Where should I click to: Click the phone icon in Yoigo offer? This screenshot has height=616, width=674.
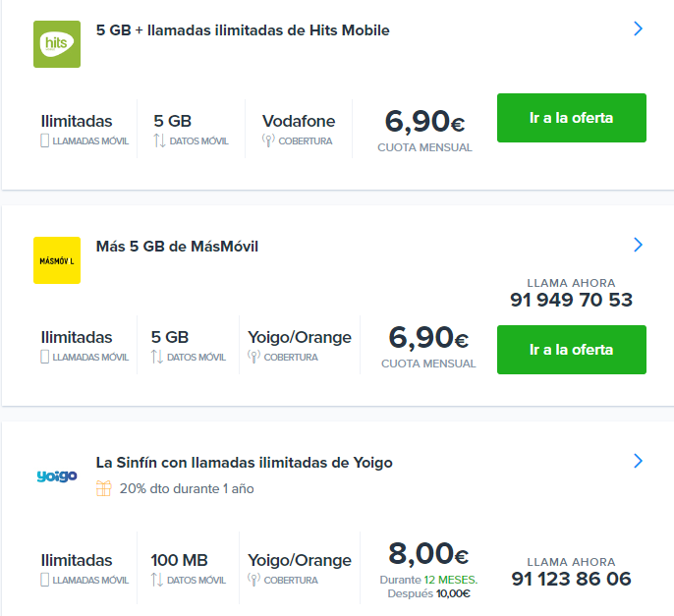pyautogui.click(x=45, y=580)
